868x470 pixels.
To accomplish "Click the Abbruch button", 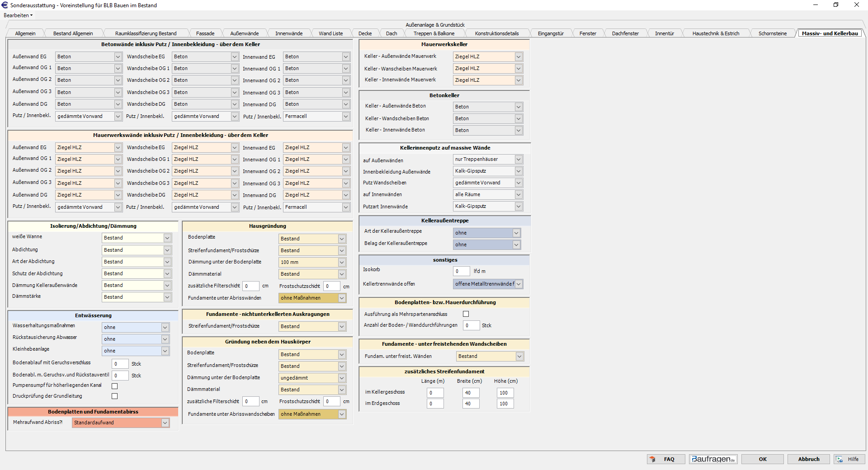I will 808,459.
